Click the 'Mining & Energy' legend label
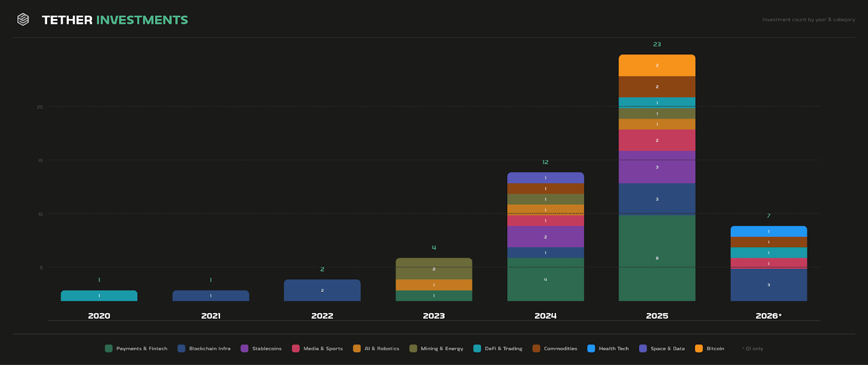This screenshot has height=365, width=868. point(442,349)
